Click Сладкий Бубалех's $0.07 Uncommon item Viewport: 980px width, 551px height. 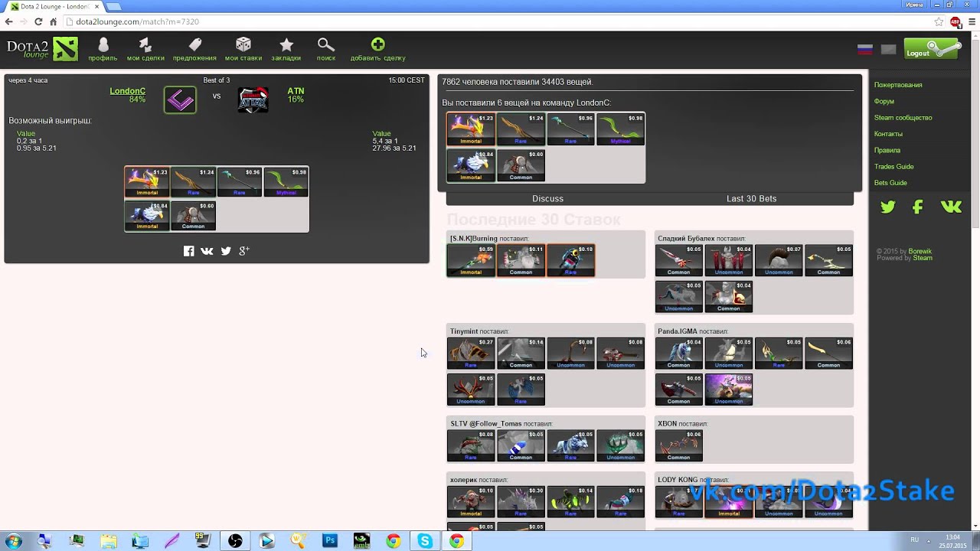779,261
